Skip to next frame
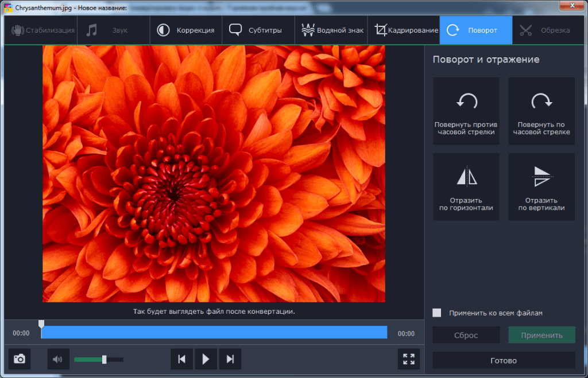Viewport: 588px width, 378px height. pyautogui.click(x=230, y=359)
